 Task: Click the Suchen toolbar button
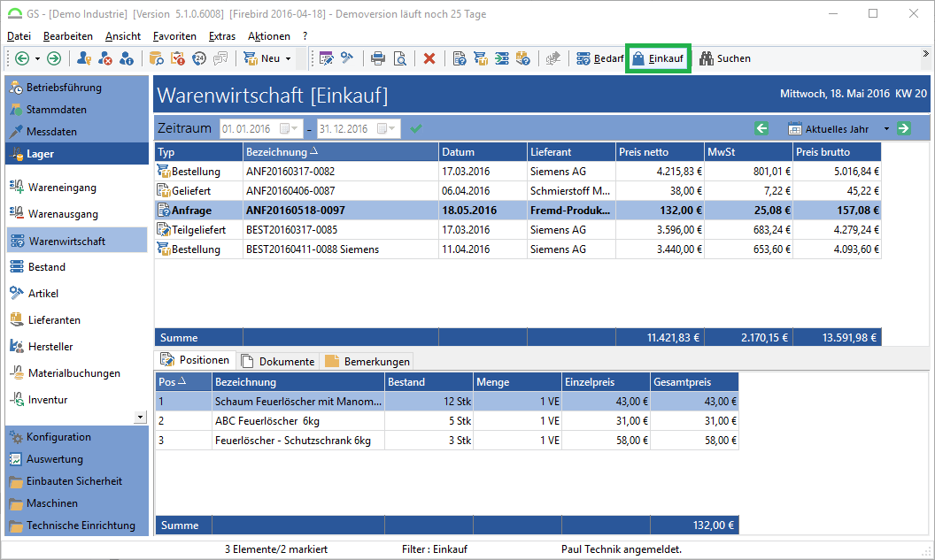click(x=725, y=58)
